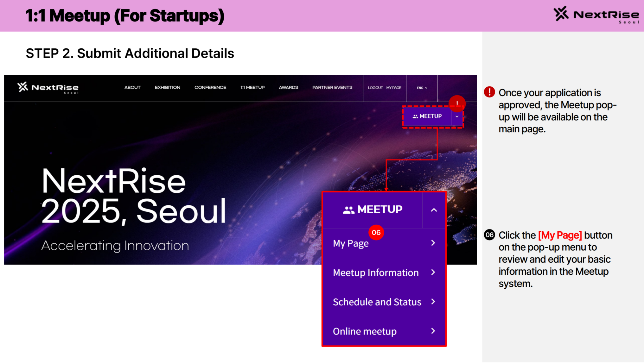Image resolution: width=644 pixels, height=363 pixels.
Task: Expand Meetup Information via its arrow
Action: [433, 272]
